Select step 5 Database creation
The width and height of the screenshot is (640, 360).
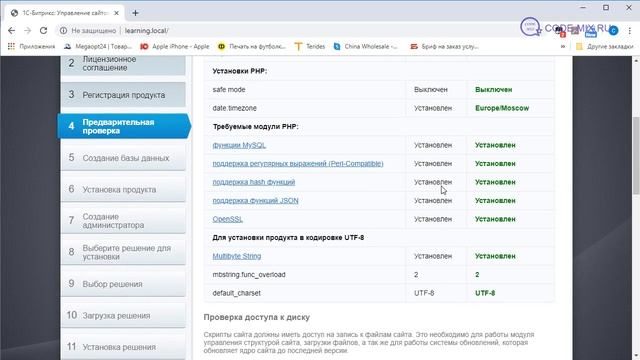(123, 158)
